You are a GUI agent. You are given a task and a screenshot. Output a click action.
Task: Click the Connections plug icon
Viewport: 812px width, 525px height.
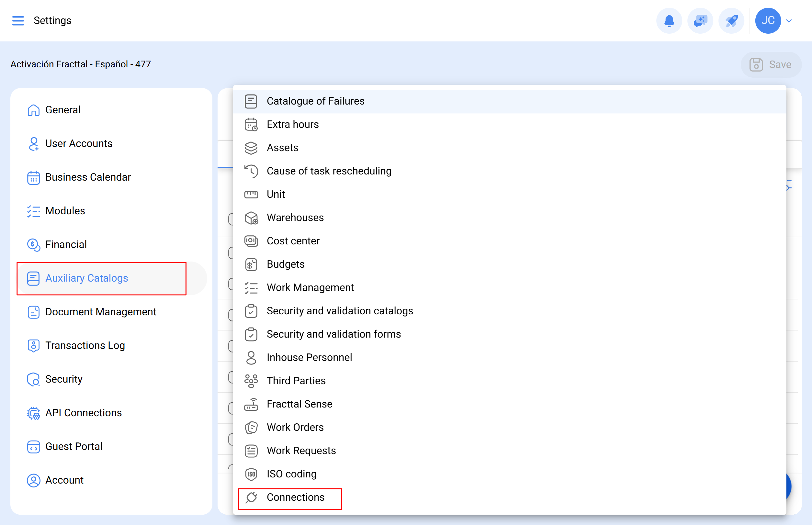[x=251, y=497]
